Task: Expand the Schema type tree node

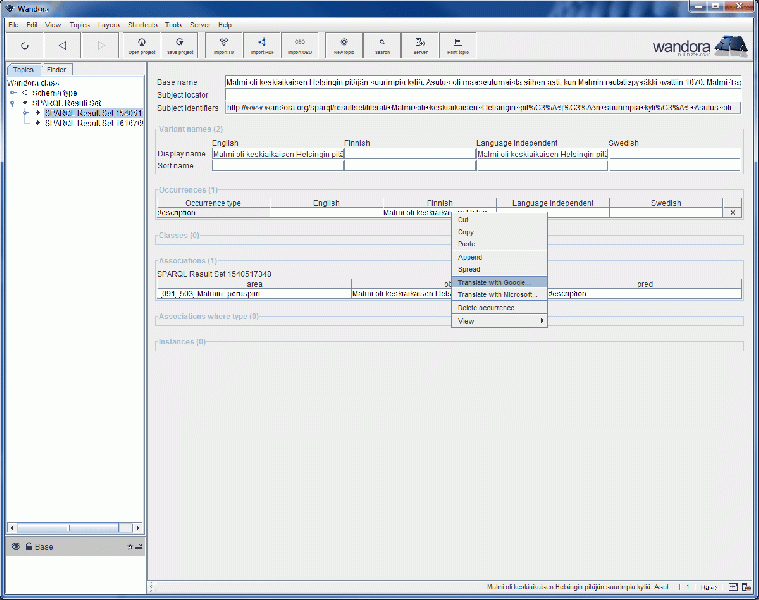Action: (11, 92)
